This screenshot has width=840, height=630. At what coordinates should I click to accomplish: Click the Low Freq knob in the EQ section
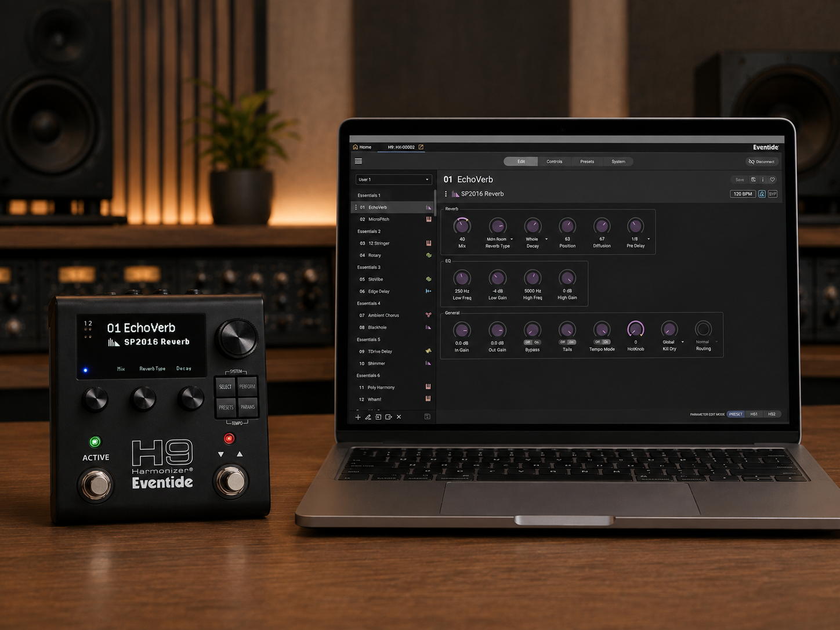pyautogui.click(x=462, y=278)
